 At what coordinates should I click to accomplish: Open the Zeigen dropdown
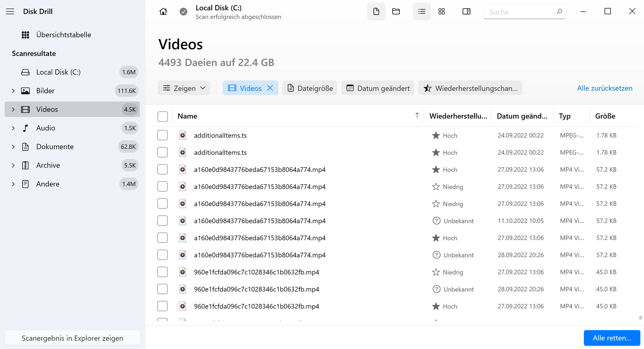(x=184, y=88)
